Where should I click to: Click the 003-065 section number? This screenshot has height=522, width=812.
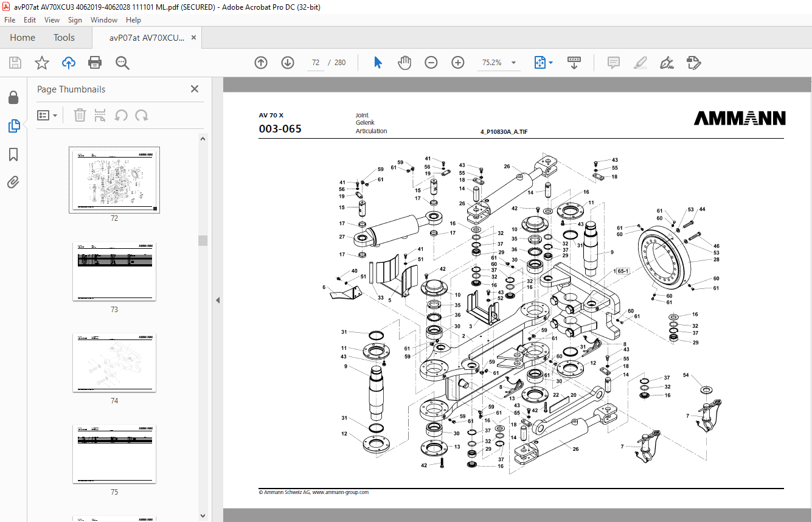[280, 129]
